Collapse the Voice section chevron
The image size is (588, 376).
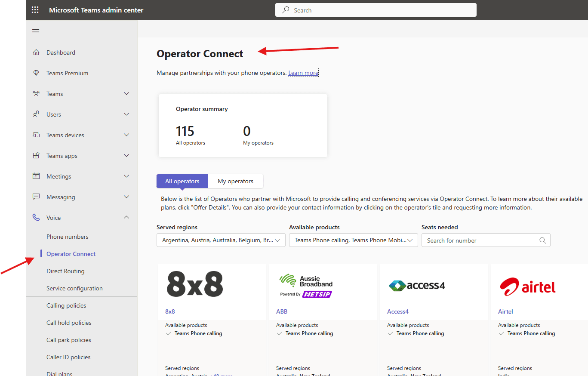coord(126,217)
